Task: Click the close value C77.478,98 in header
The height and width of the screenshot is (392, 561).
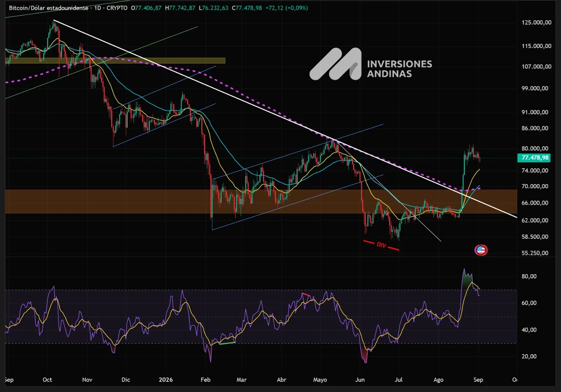Action: 247,8
